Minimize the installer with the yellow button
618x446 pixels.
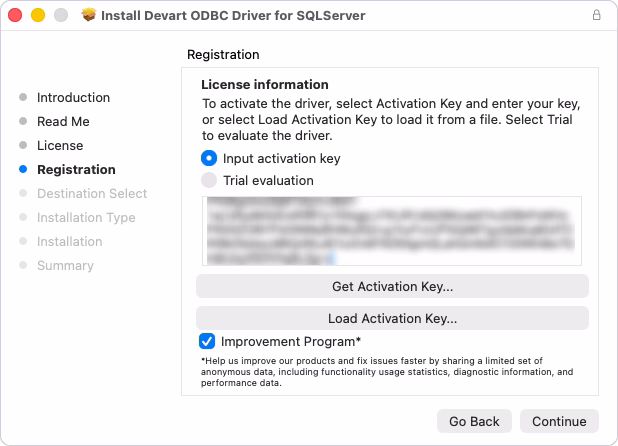point(38,15)
